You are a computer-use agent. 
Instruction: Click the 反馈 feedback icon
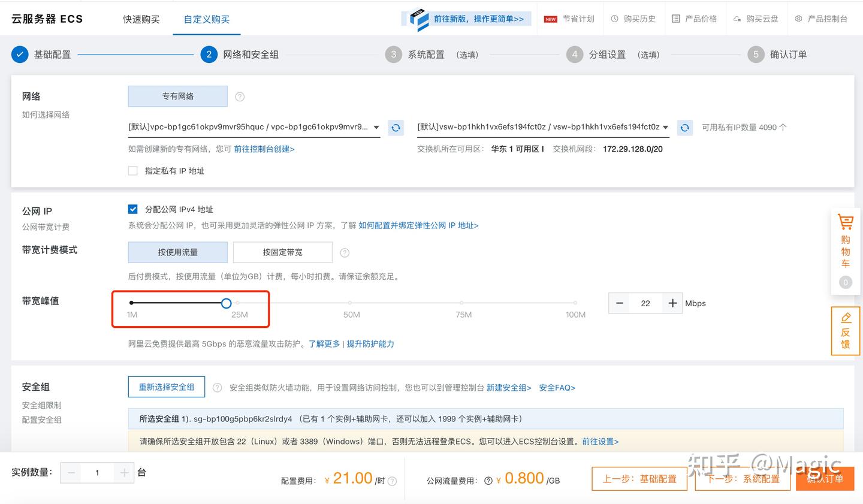(845, 331)
